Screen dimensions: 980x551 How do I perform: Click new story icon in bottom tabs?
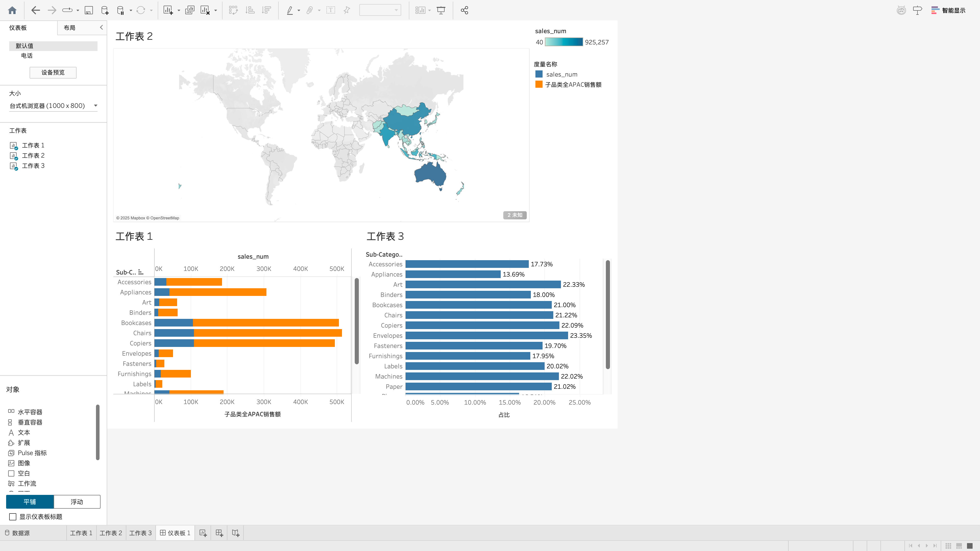(236, 533)
